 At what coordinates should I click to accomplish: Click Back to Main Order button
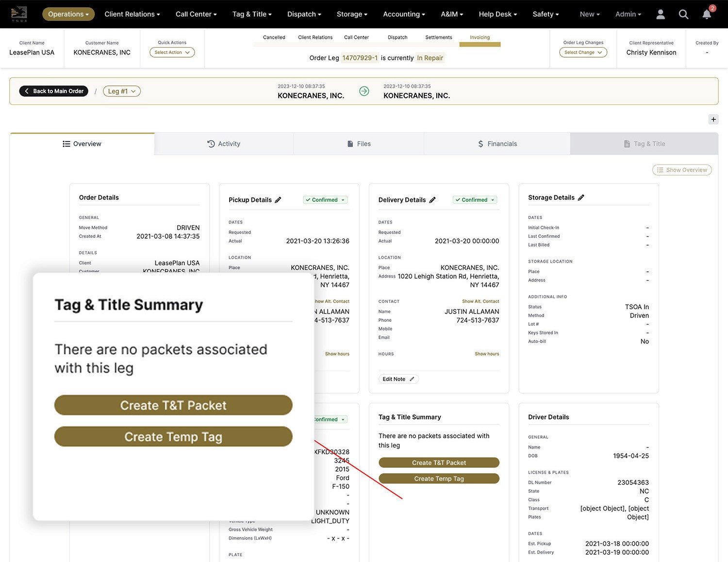54,91
